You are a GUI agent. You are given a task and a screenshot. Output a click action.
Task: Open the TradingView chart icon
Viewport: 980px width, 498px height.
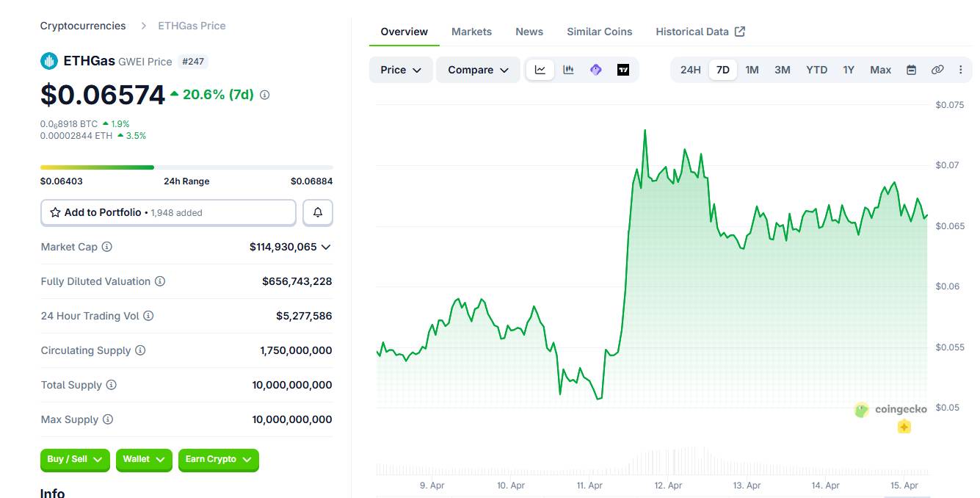pyautogui.click(x=623, y=69)
